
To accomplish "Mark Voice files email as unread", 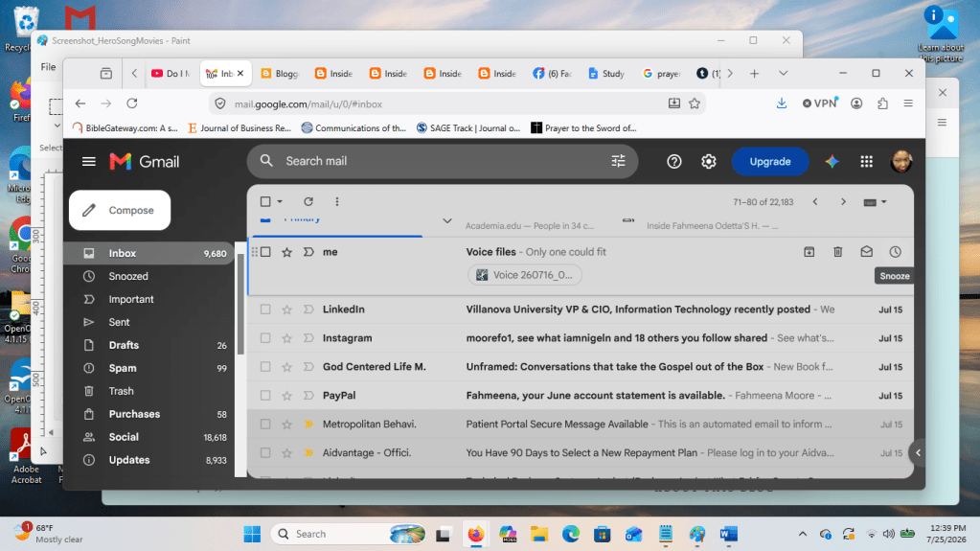I will (866, 252).
